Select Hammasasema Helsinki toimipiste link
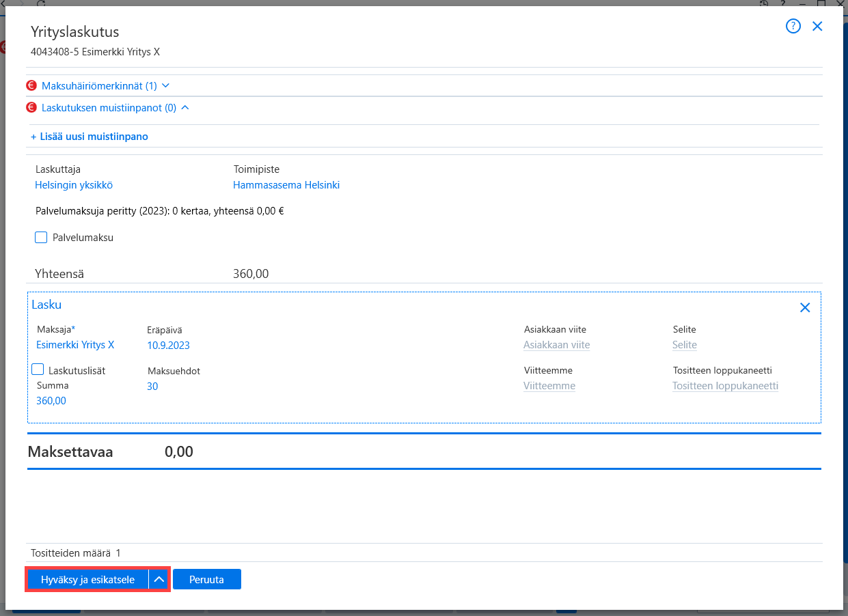 tap(286, 185)
